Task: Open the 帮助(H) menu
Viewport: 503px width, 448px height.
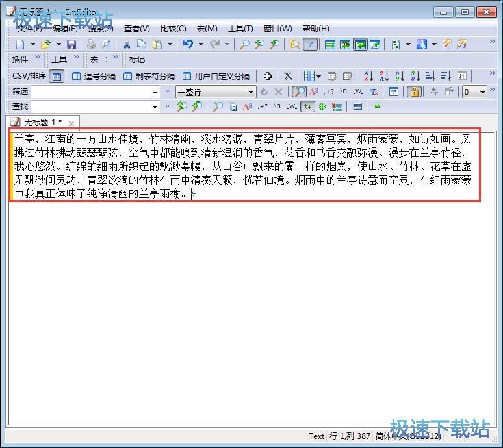Action: 316,29
